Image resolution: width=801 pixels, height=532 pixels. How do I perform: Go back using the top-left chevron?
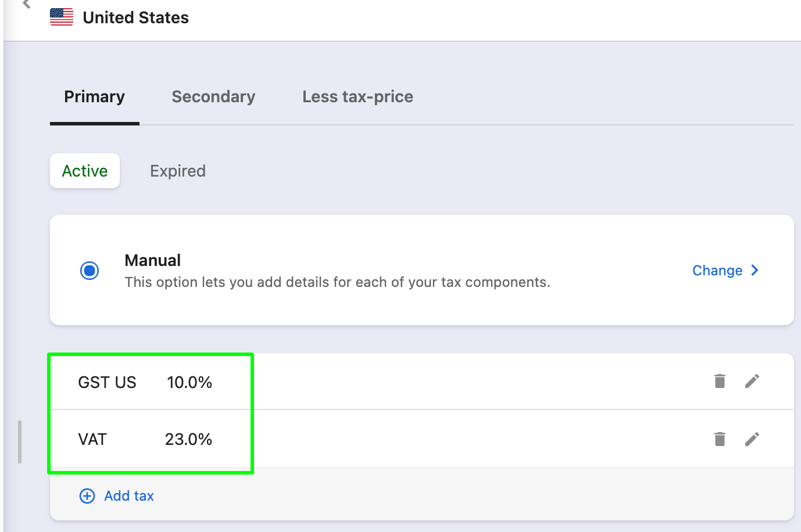coord(26,4)
